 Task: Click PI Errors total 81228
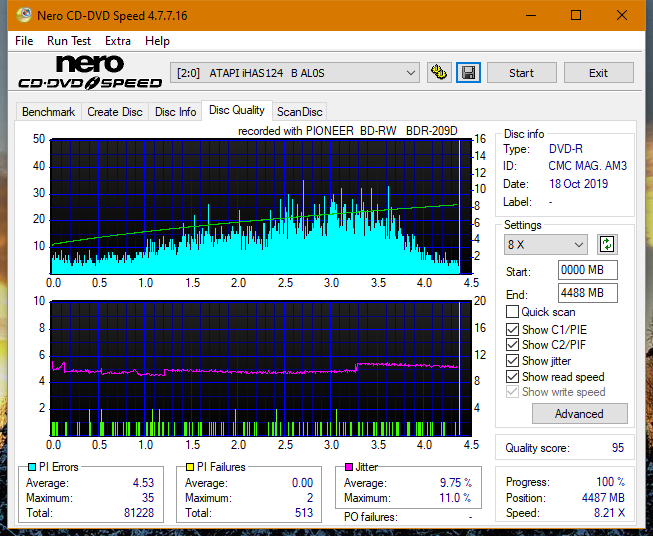pos(139,512)
